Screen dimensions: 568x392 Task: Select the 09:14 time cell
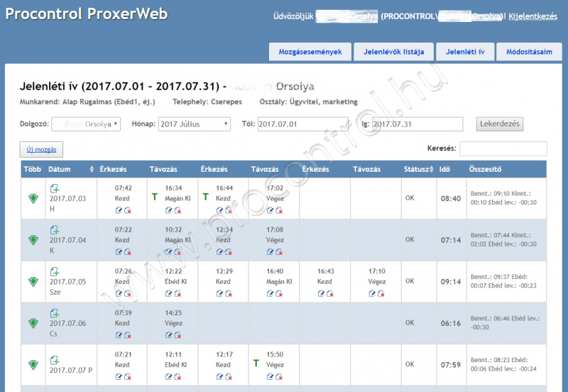pos(451,281)
